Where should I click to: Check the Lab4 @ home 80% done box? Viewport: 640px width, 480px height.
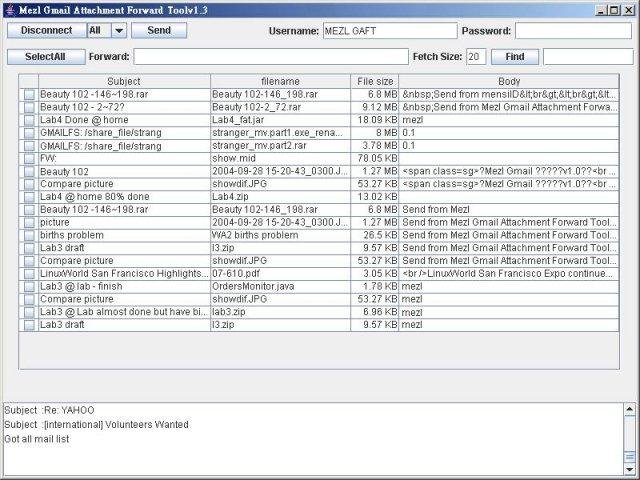click(29, 197)
